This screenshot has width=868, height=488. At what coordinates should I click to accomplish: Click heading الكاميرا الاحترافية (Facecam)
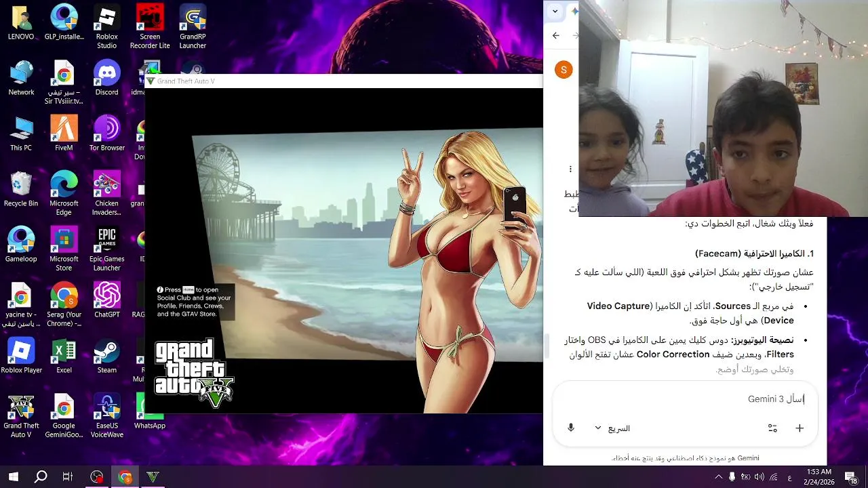point(754,253)
